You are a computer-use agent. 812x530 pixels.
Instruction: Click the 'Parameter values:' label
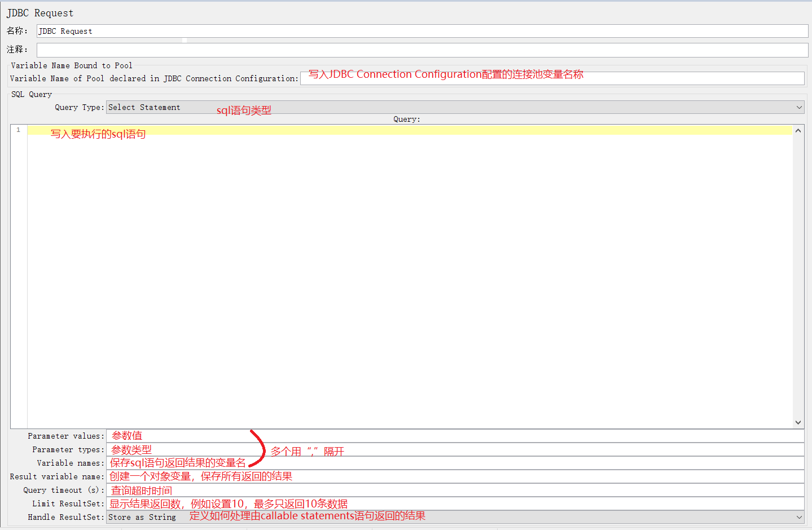[x=66, y=436]
